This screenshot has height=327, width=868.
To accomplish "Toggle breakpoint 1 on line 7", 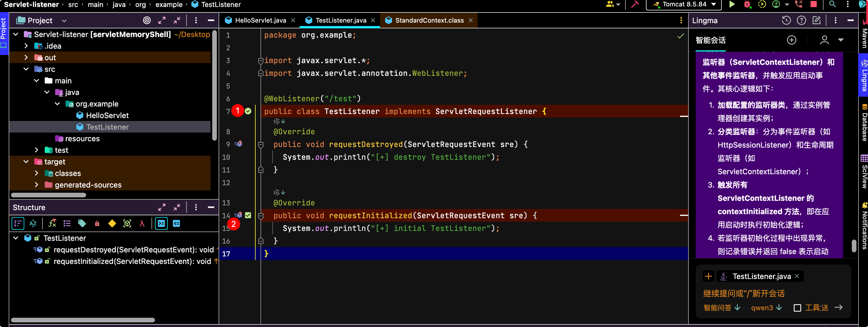I will point(238,111).
